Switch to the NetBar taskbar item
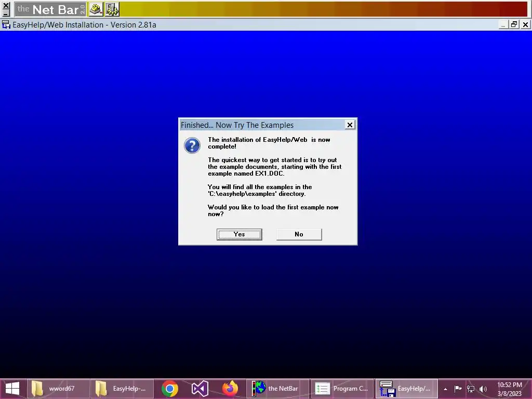Image resolution: width=532 pixels, height=399 pixels. 277,389
